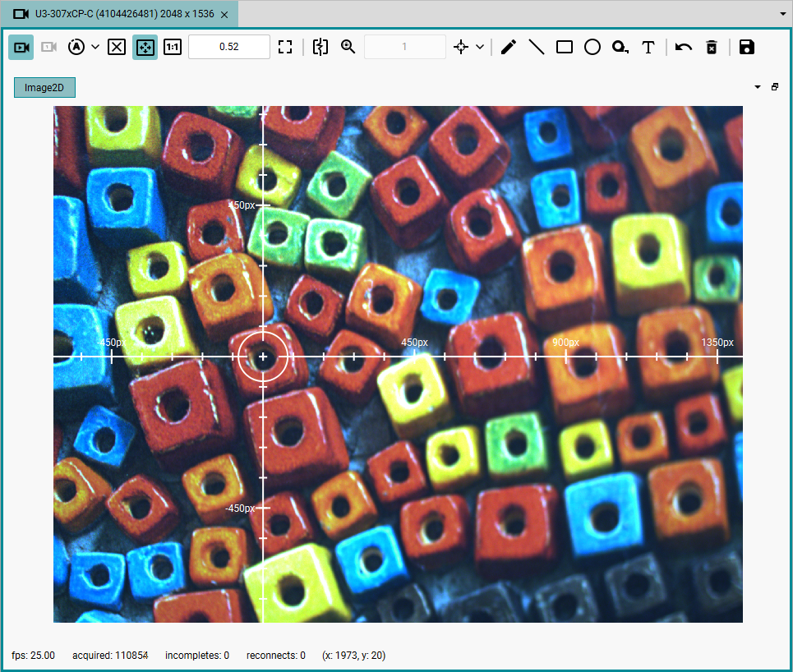Viewport: 793px width, 672px height.
Task: Toggle the 1:1 actual size view
Action: click(173, 47)
